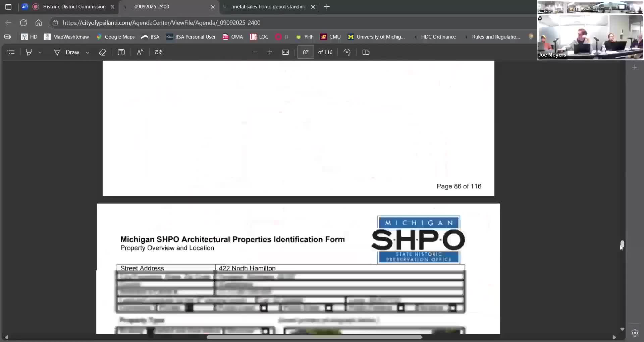
Task: Toggle the page view layout icon
Action: click(366, 52)
